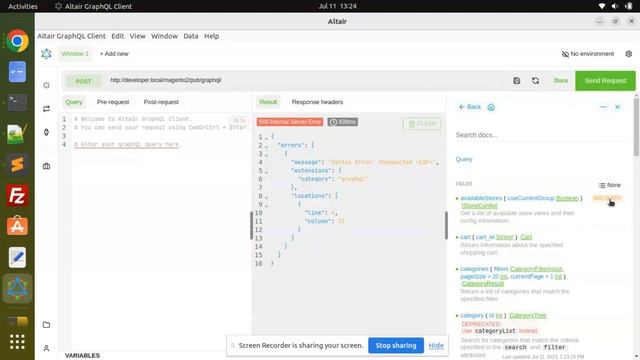Open FileZilla from the dock

point(17,196)
